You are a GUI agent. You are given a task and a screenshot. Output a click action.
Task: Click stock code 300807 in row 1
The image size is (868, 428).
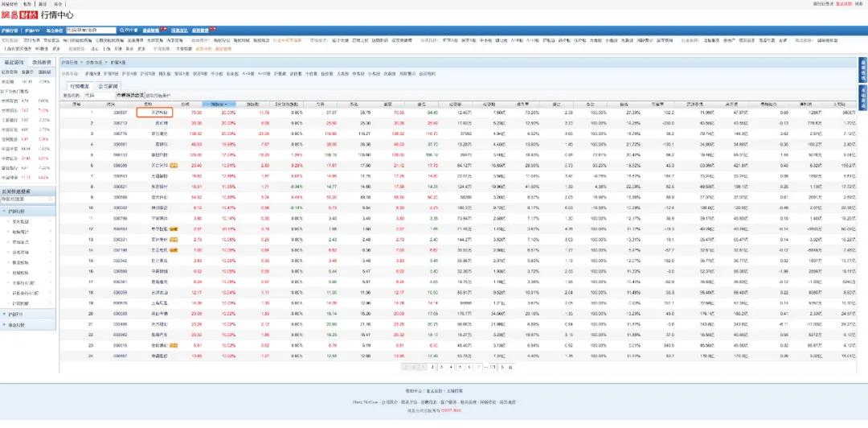pyautogui.click(x=120, y=112)
